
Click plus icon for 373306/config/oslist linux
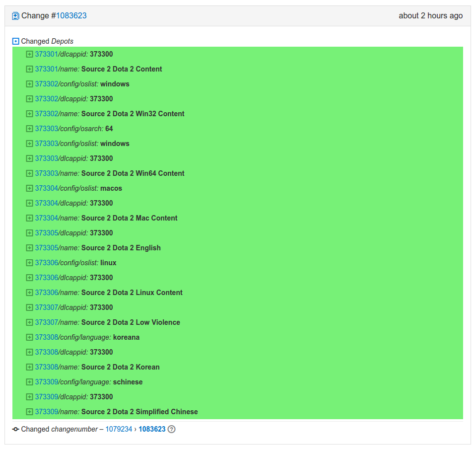29,263
